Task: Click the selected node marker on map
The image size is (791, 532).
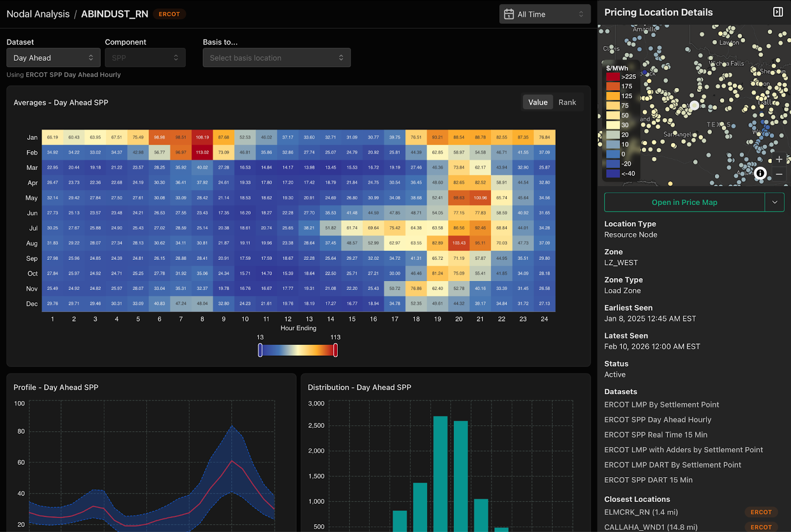Action: coord(695,105)
